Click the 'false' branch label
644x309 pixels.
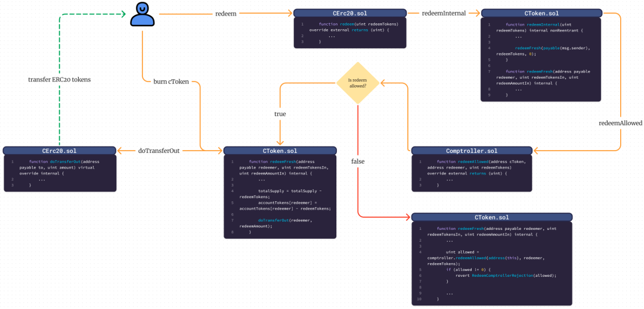click(358, 161)
